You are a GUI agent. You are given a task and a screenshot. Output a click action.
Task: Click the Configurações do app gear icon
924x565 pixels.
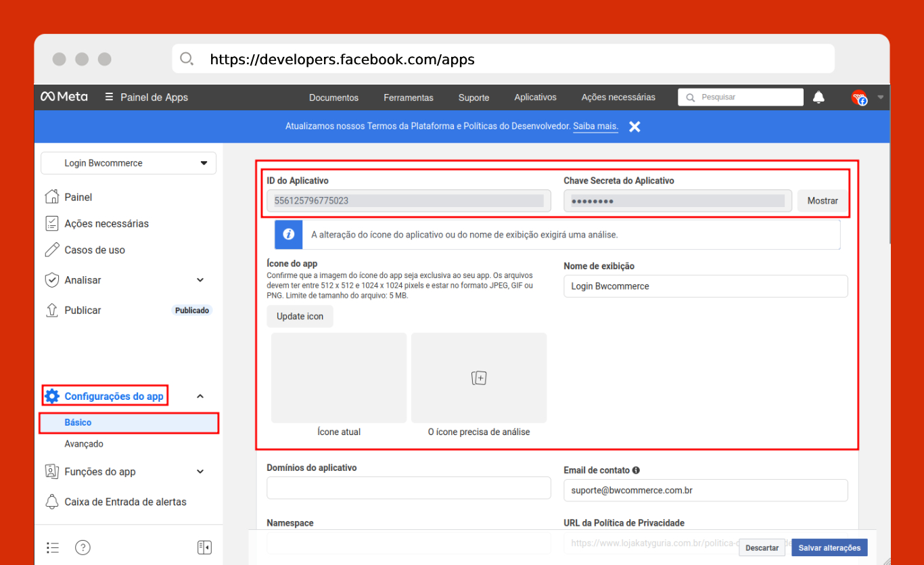click(x=52, y=396)
